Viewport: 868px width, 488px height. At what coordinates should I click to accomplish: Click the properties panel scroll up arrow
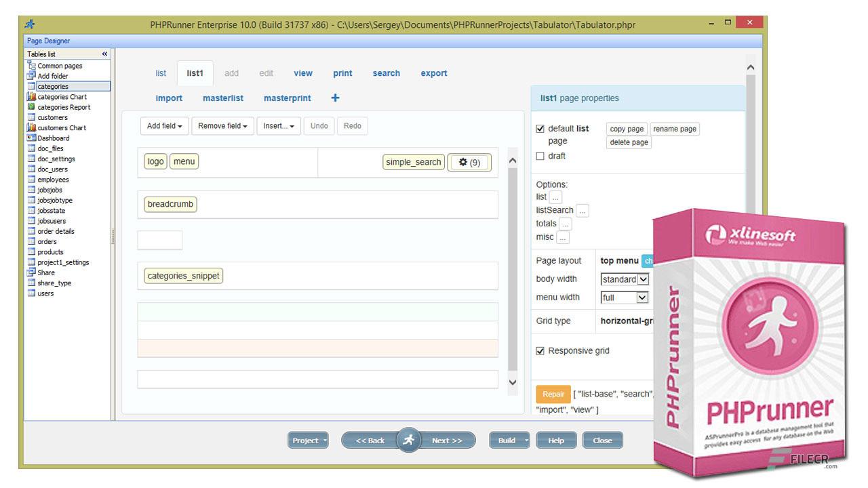[x=750, y=68]
